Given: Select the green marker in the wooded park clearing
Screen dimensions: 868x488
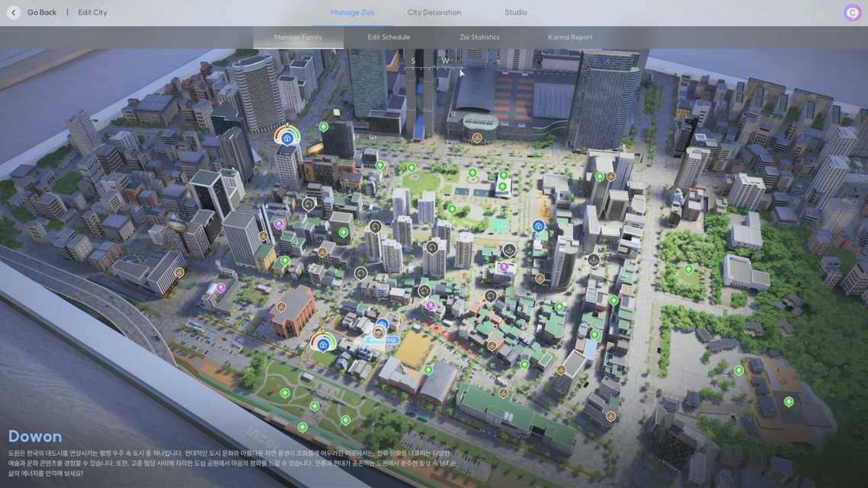Looking at the screenshot, I should [688, 270].
